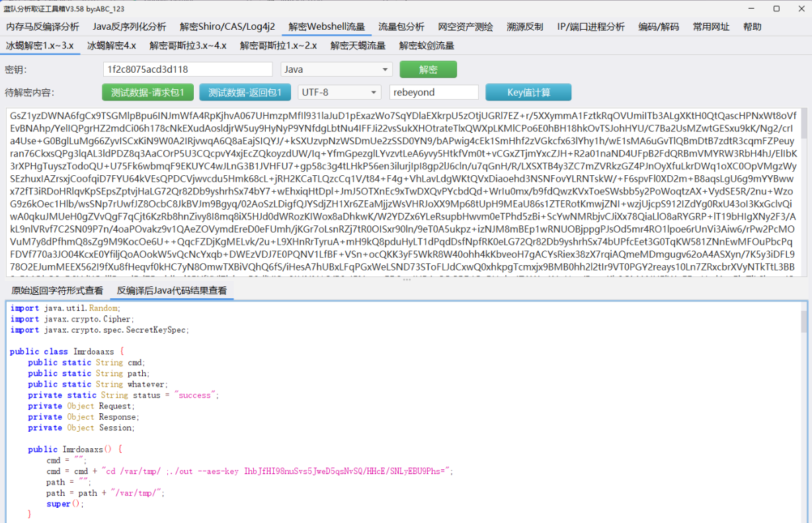
Task: Click the rebeyond password field
Action: point(434,92)
